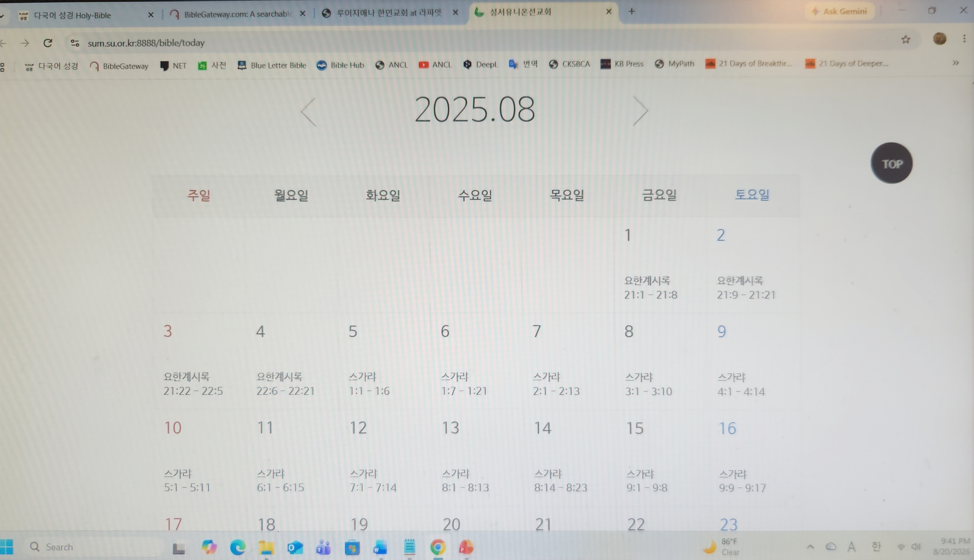Bookmark this page with the star icon
The image size is (974, 560).
tap(906, 39)
